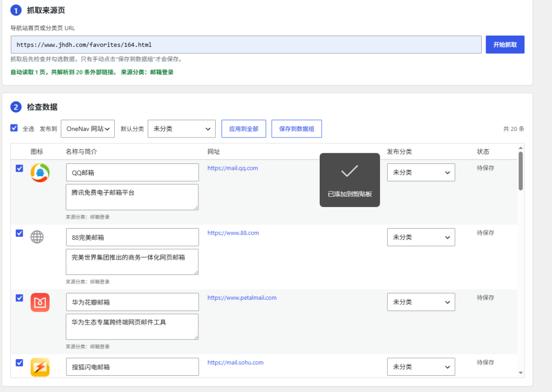The width and height of the screenshot is (552, 392).
Task: Click 待保存 status in QQ邮箱 row
Action: (x=486, y=168)
